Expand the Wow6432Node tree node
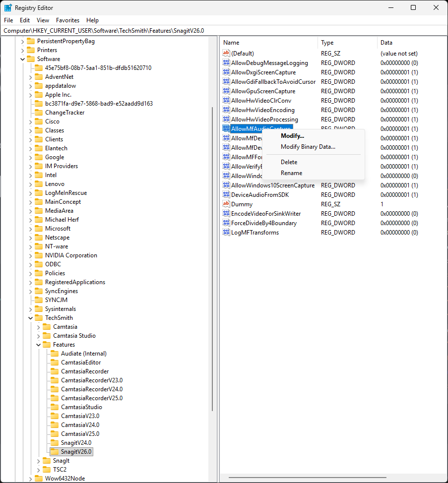 click(30, 479)
